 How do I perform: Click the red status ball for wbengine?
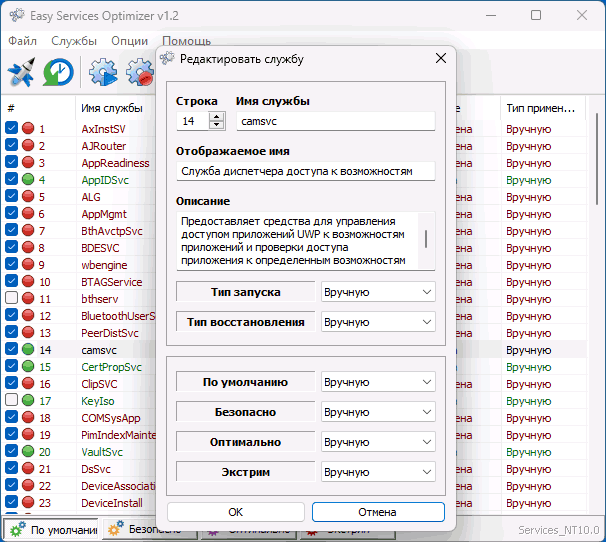point(28,264)
